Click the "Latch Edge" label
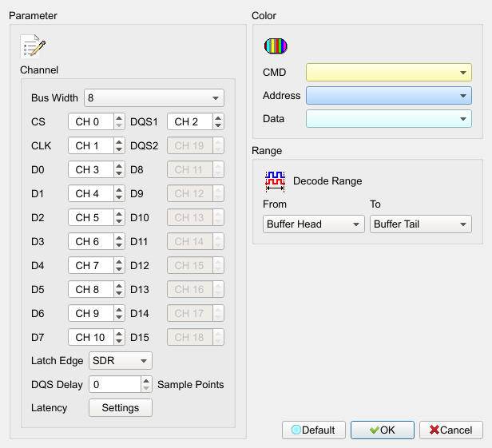 pyautogui.click(x=58, y=361)
